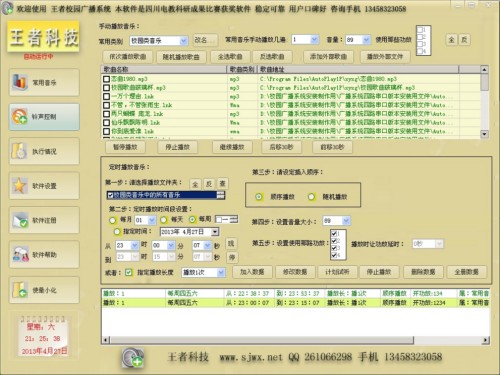Viewport: 500px width, 375px height.
Task: Select schedule row starting 从:22:38:37
Action: point(295,293)
